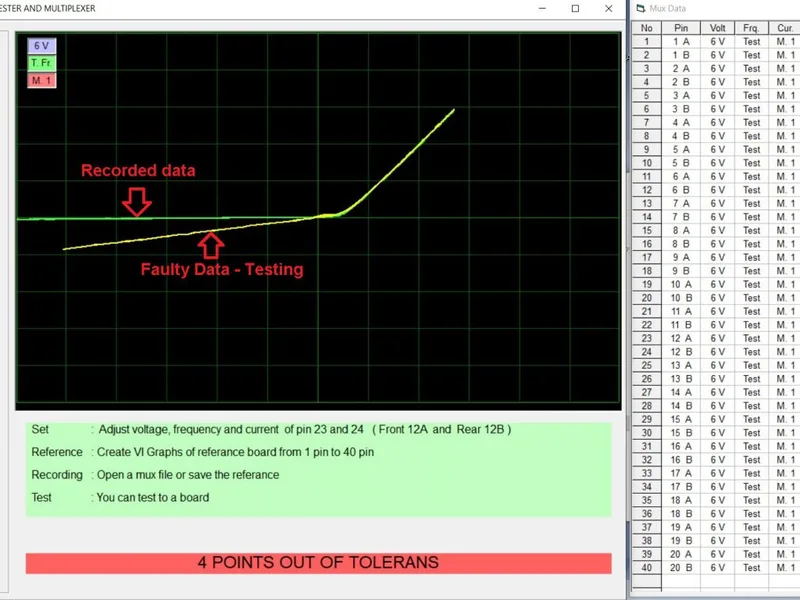Select row number 40 in Mux Data
This screenshot has width=800, height=600.
(x=646, y=568)
